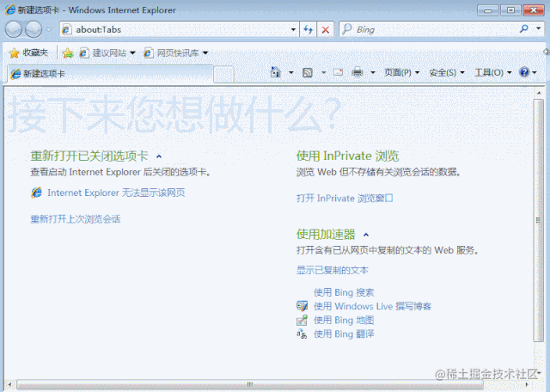The image size is (550, 392).
Task: Click 使用 Bing 地图 accelerator link
Action: pos(344,320)
